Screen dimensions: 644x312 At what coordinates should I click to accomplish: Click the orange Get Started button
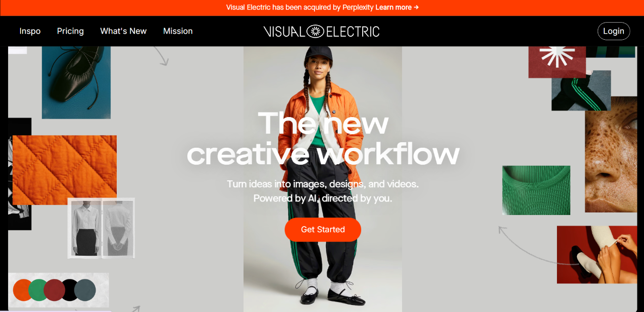tap(323, 230)
